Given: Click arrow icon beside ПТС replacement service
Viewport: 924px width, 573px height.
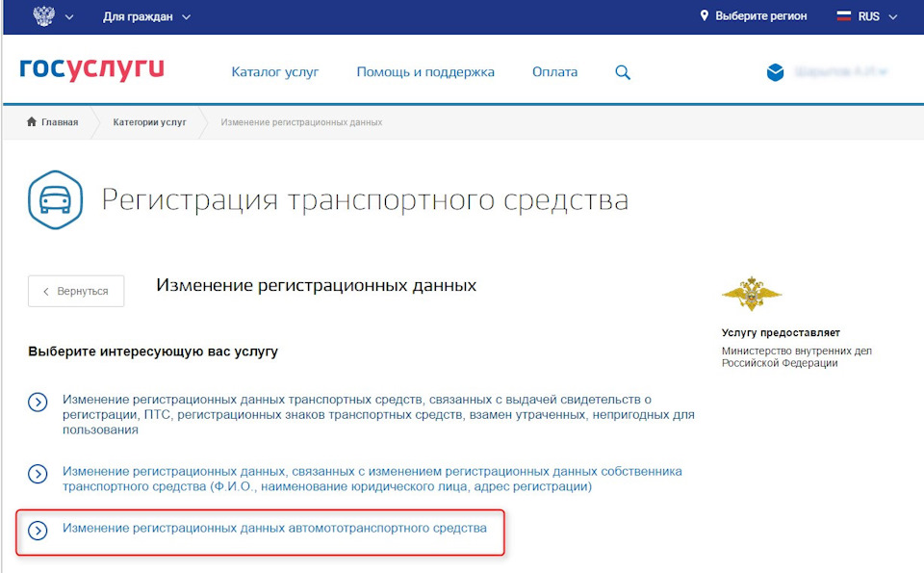Looking at the screenshot, I should (38, 403).
